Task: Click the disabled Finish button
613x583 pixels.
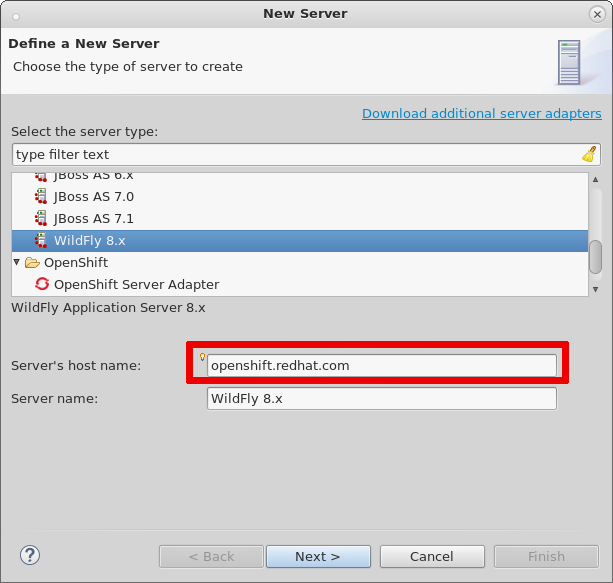Action: click(x=546, y=556)
